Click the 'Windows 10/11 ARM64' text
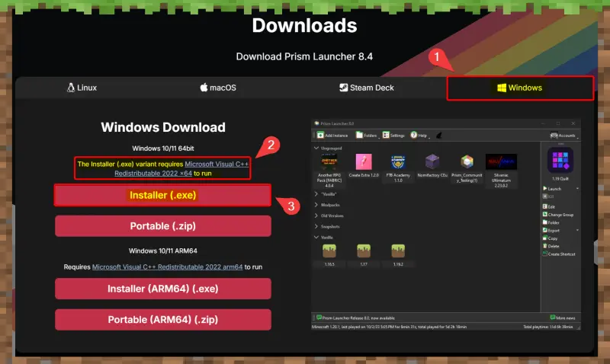The image size is (610, 364). pyautogui.click(x=163, y=251)
